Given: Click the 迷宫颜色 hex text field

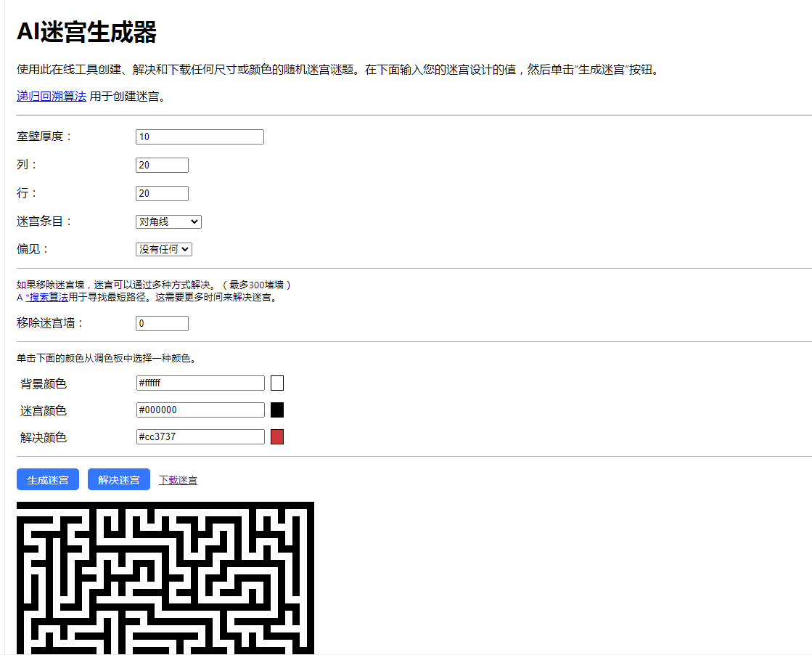Looking at the screenshot, I should pos(200,410).
